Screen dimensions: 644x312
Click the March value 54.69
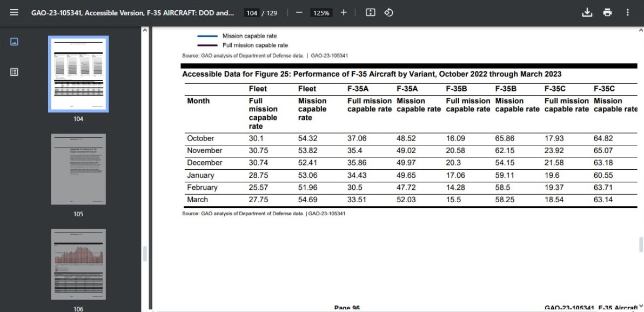307,200
